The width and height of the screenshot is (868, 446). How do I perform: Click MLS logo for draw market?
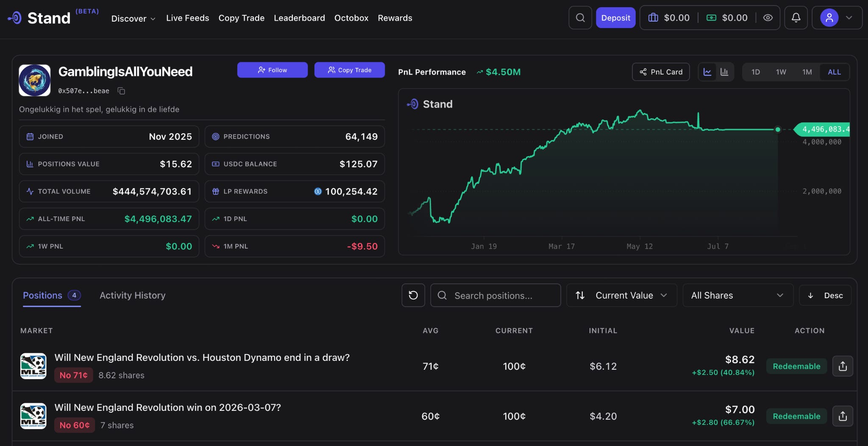[x=33, y=366]
